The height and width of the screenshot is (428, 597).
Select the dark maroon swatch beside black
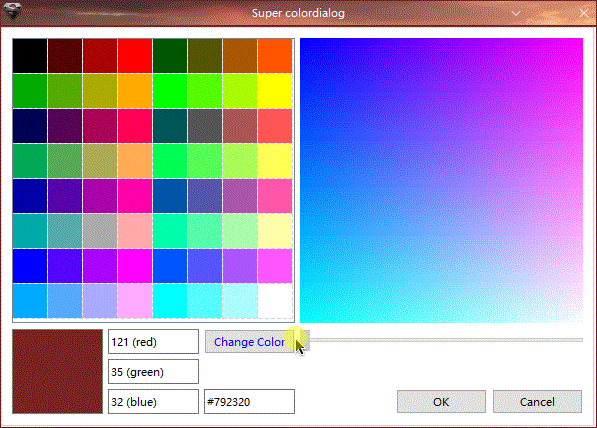coord(65,56)
